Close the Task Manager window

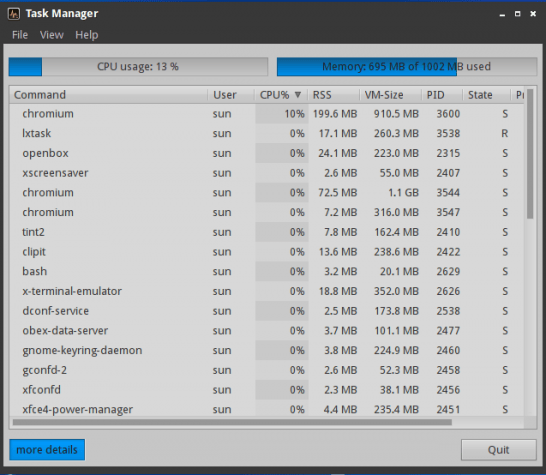(533, 14)
